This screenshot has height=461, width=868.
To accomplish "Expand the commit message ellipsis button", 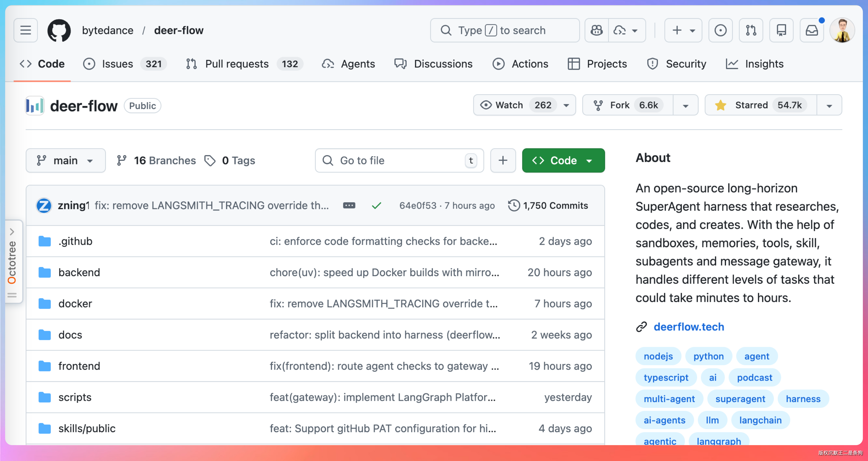I will pyautogui.click(x=349, y=205).
